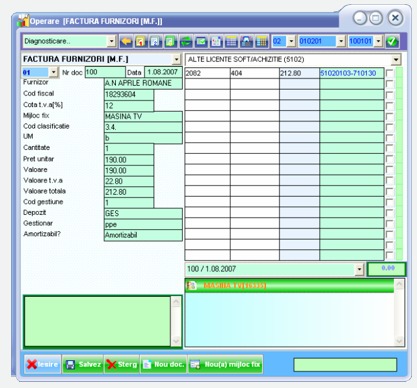The height and width of the screenshot is (388, 417).
Task: Click the Nou(a) mijloc fix button
Action: (x=226, y=365)
